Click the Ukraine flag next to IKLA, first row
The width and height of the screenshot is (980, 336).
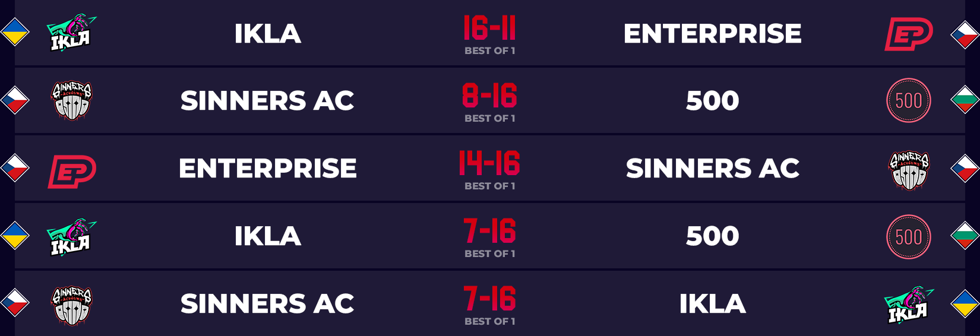(15, 33)
